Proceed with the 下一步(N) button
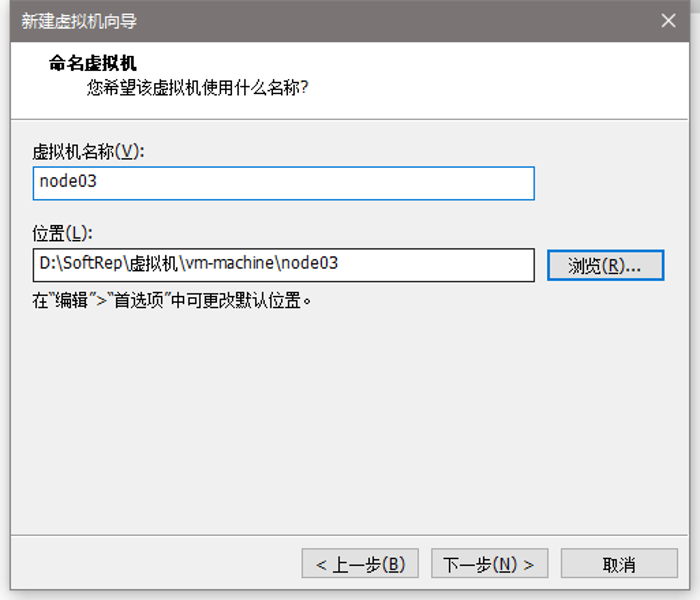Screen dimensions: 700x600 490,563
